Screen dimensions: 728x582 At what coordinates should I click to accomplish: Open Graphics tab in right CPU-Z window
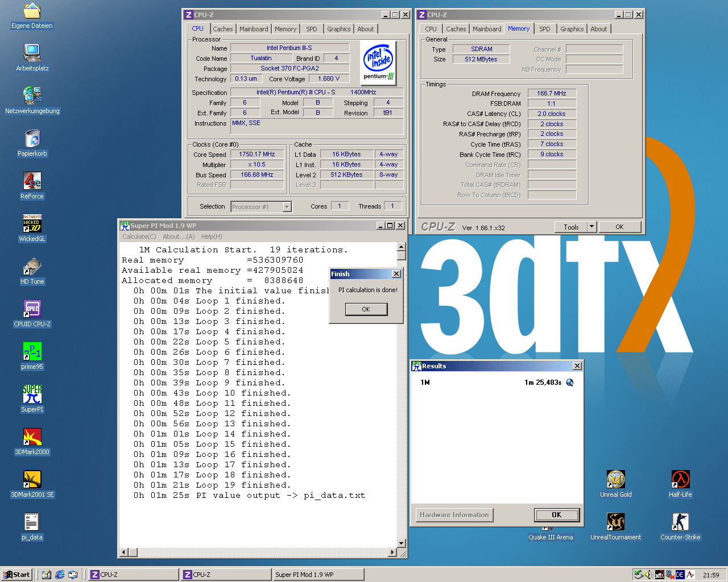coord(572,29)
